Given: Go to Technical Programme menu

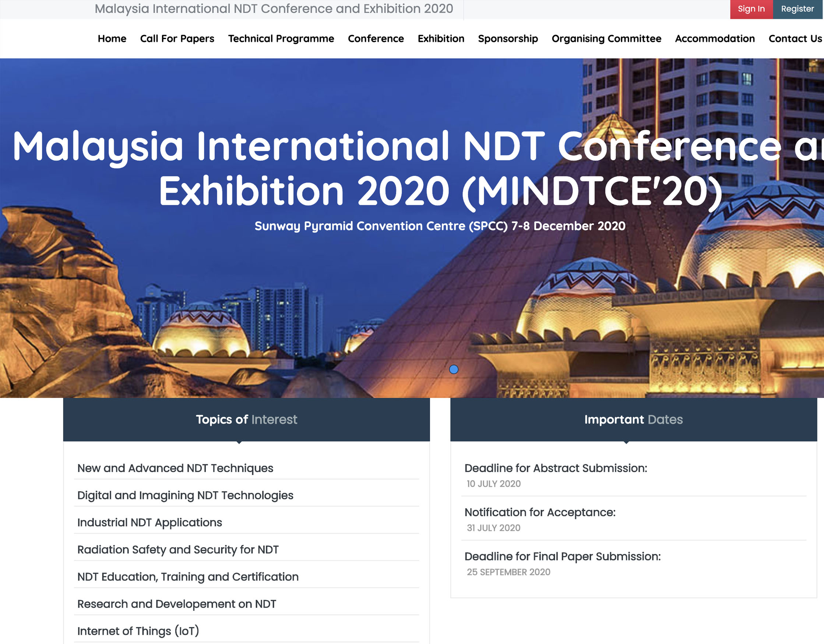Looking at the screenshot, I should [x=281, y=39].
